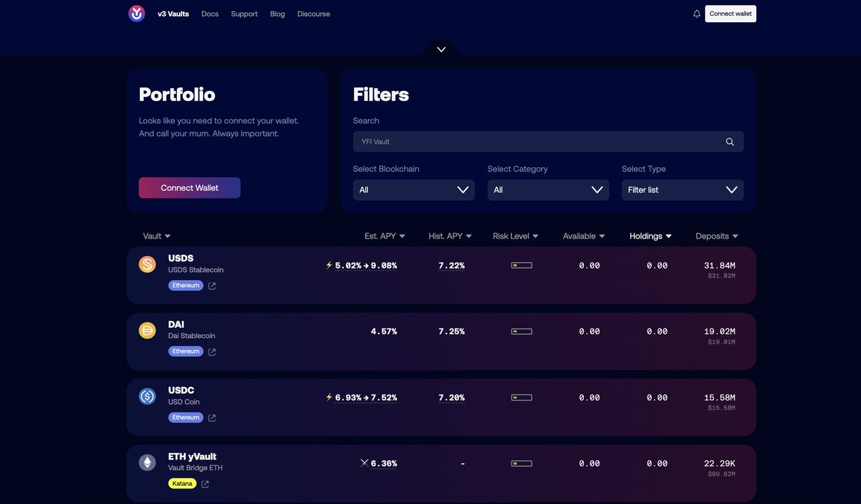Open the Docs menu item
861x504 pixels.
(x=210, y=13)
